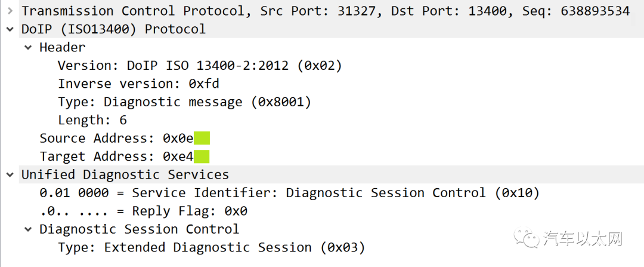Select the Type Diagnostic message (0x8001) row
644x267 pixels.
(x=184, y=102)
